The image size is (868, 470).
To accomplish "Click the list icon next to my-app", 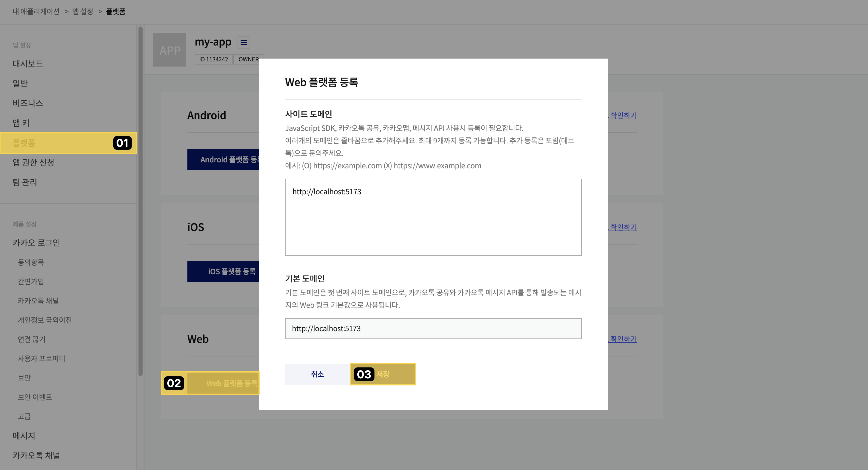I will tap(244, 42).
